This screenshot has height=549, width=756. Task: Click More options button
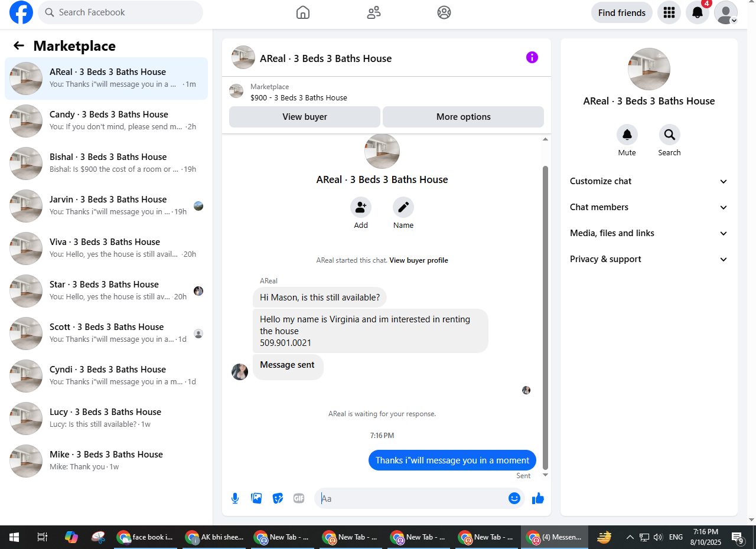click(x=463, y=117)
